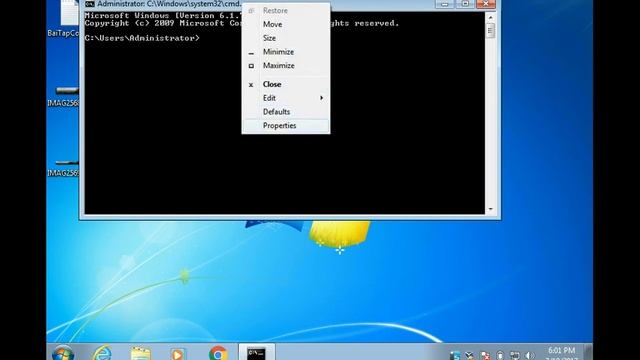Click the blue check mark tray icon
This screenshot has width=640, height=360.
coord(470,356)
